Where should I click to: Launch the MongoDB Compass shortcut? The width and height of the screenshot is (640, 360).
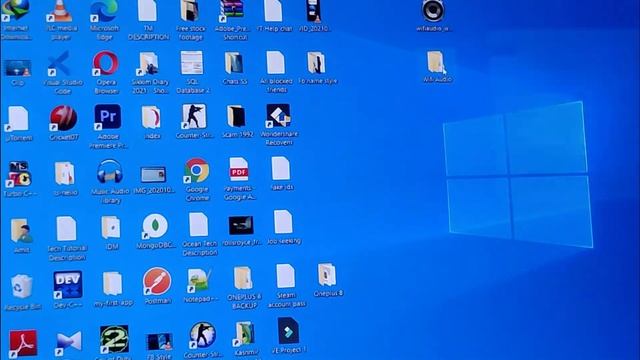[x=155, y=227]
